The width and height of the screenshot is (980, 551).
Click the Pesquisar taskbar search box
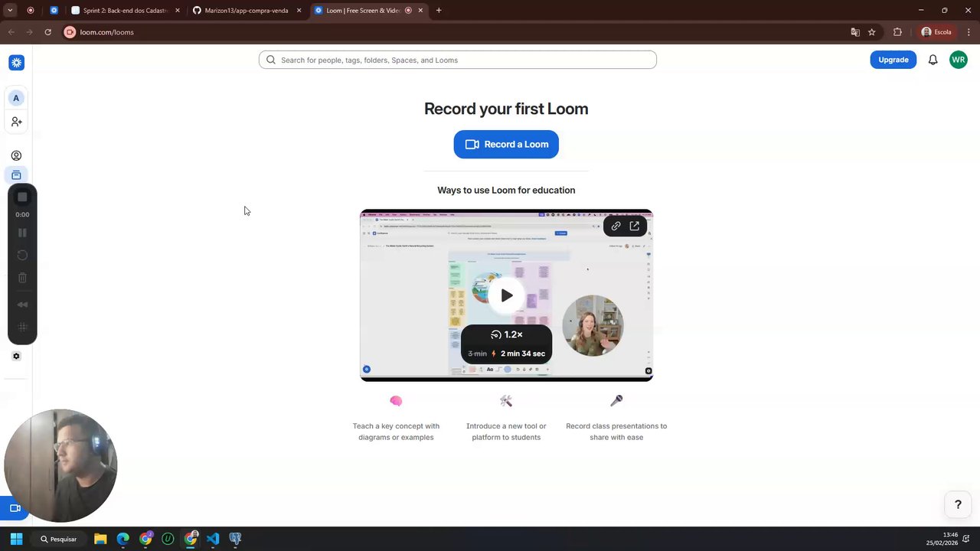59,539
